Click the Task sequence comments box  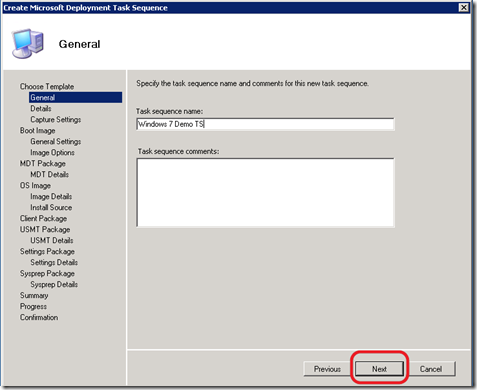click(265, 193)
